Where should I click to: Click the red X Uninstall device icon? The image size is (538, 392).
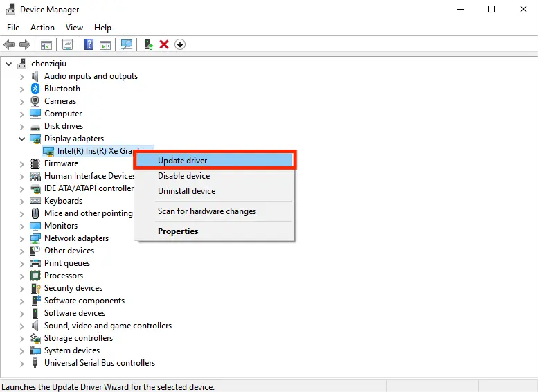tap(164, 44)
